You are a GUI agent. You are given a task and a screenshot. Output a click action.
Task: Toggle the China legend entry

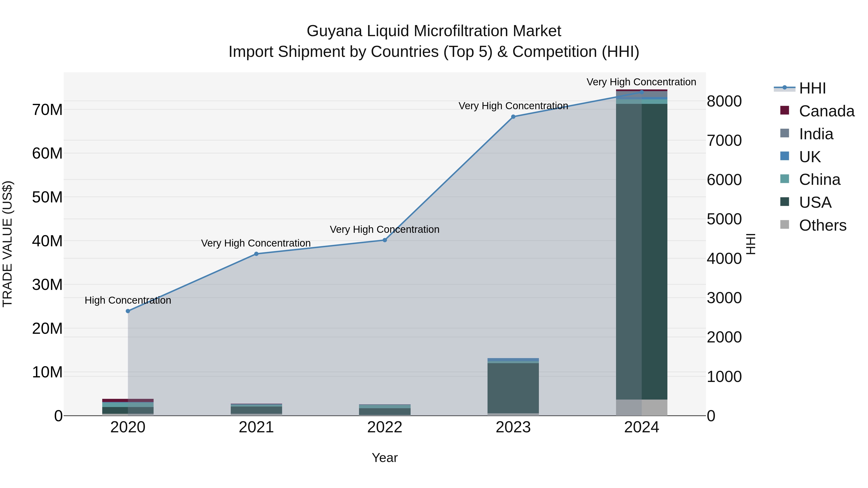point(810,180)
